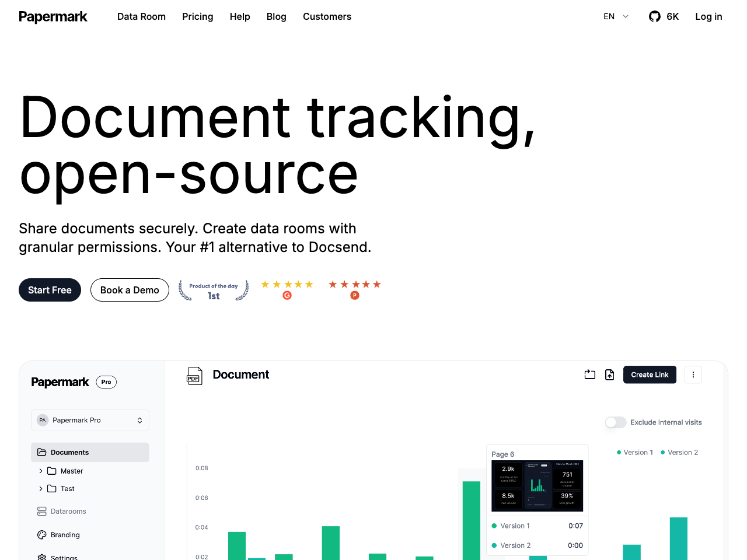Click the Page 6 preview thumbnail
Image resolution: width=747 pixels, height=560 pixels.
537,486
